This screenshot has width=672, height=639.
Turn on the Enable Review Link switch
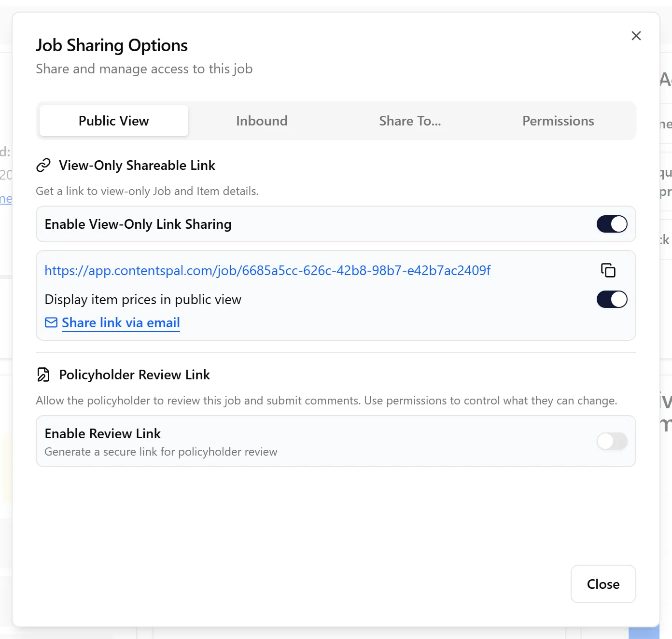[x=612, y=441]
